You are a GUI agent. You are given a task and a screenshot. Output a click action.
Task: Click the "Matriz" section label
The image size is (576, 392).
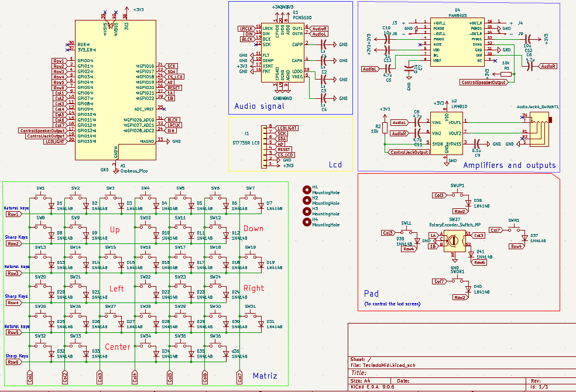[x=265, y=376]
